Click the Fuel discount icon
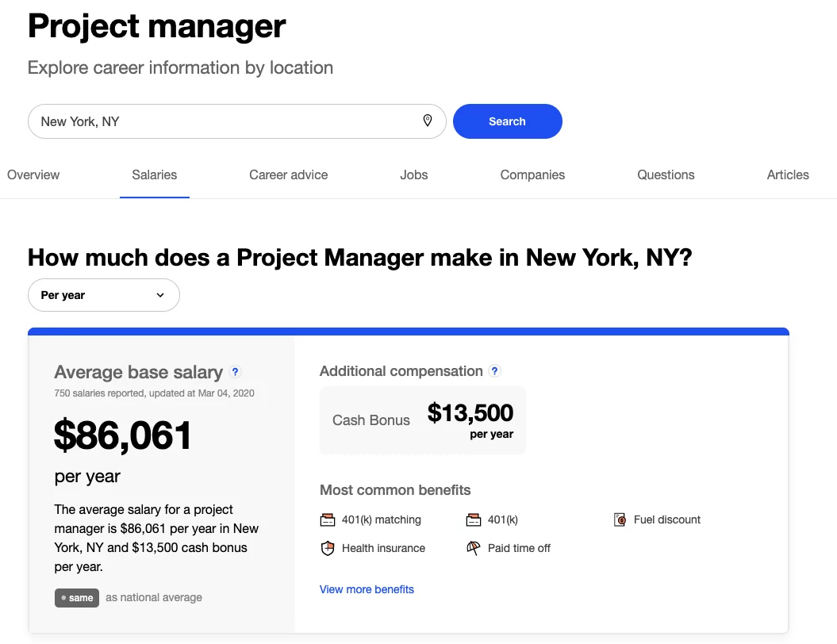Viewport: 837px width, 644px height. [620, 519]
